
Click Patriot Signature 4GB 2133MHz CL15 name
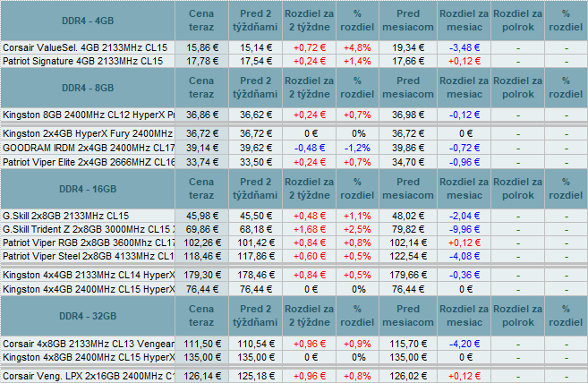coord(83,61)
